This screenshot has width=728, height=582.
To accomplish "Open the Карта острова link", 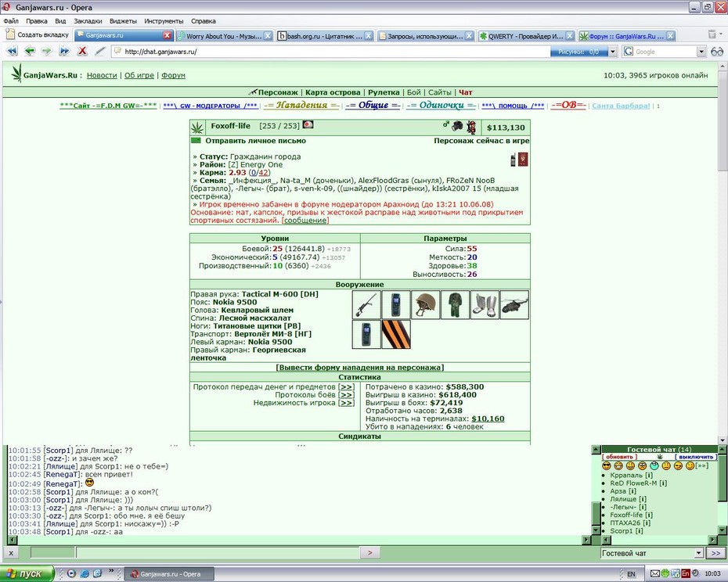I will click(x=333, y=92).
